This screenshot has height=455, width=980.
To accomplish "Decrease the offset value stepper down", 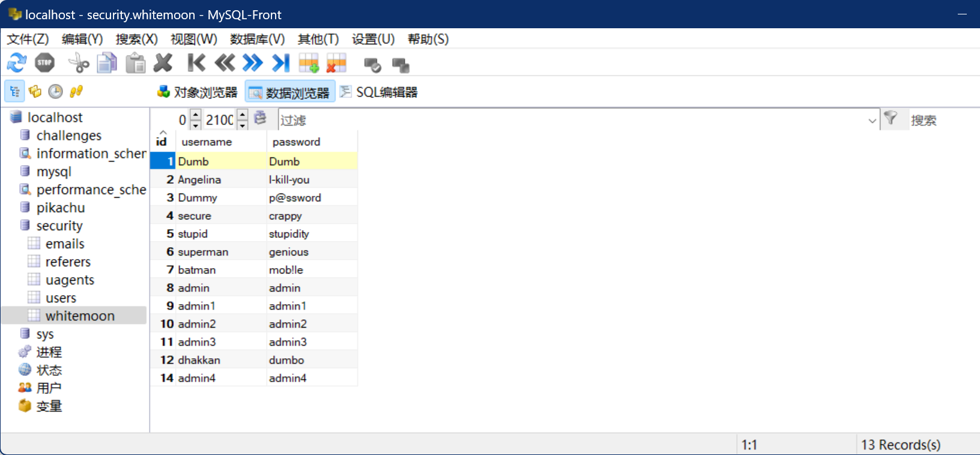I will 196,125.
